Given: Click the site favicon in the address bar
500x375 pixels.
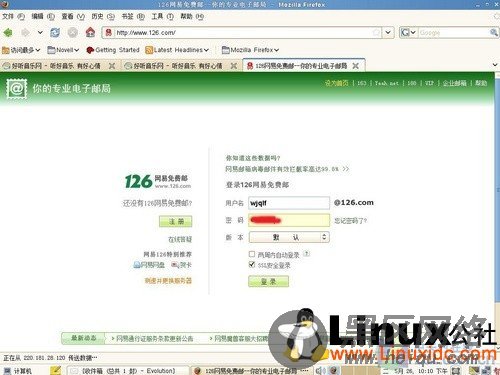Looking at the screenshot, I should (108, 33).
